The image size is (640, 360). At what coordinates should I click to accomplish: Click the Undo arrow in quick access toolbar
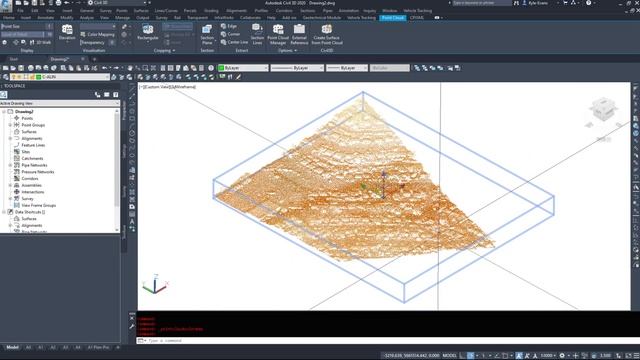pos(67,3)
